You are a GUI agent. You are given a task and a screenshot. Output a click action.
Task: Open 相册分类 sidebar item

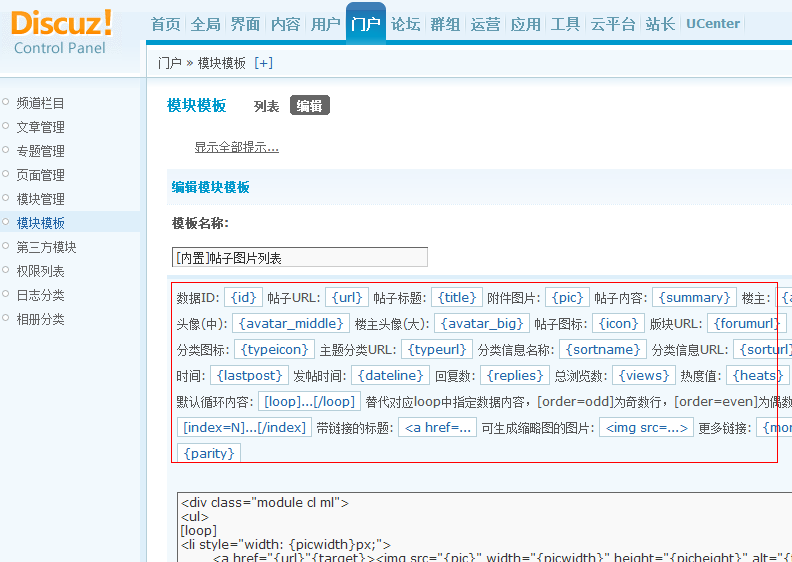point(40,319)
